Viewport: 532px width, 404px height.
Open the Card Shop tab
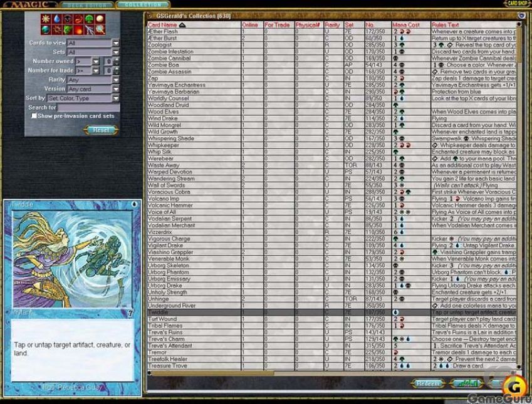click(x=518, y=3)
